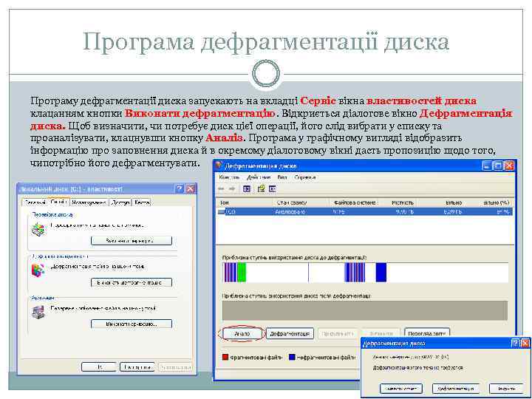Screen dimensions: 532x399
Task: Click the Properties toolbar icon with checkmark
Action: pos(261,189)
